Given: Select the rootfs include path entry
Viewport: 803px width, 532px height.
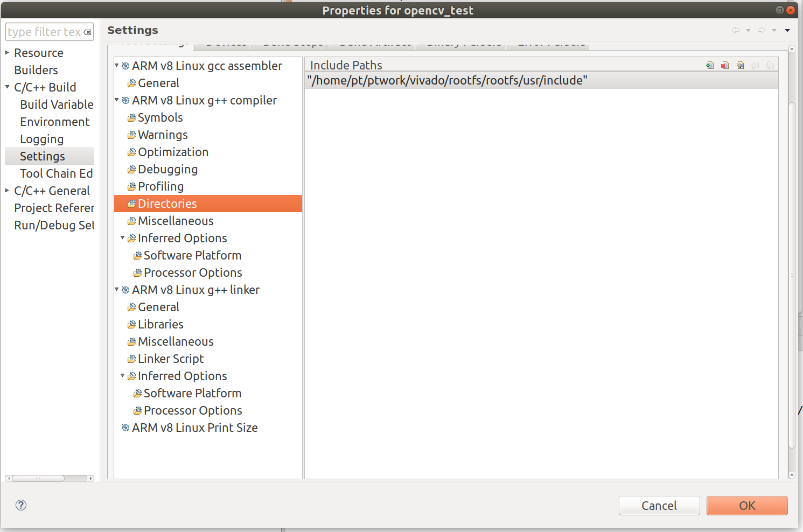Looking at the screenshot, I should click(447, 80).
